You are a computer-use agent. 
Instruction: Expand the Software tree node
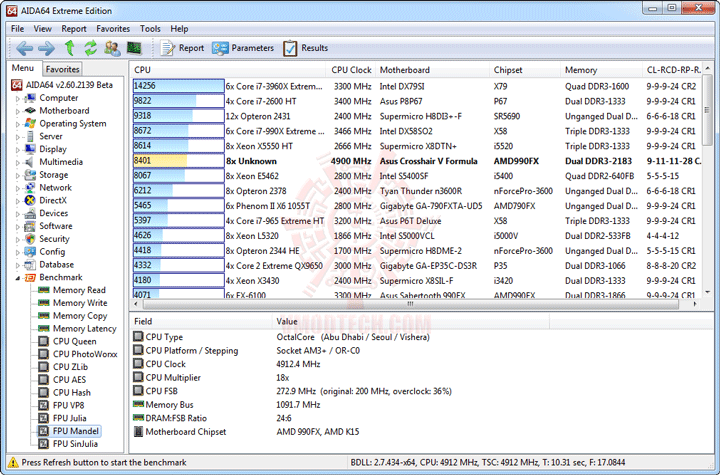click(x=18, y=226)
